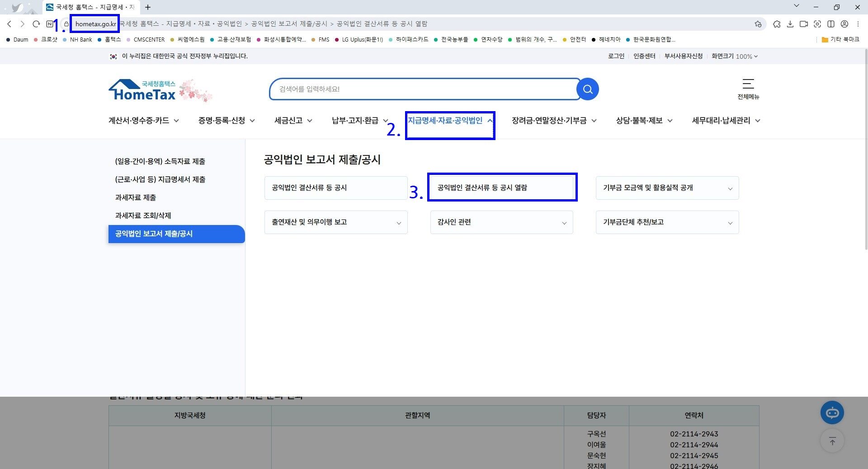Screen dimensions: 868x469
Task: Click the 검색어를 입력하세요 search field
Action: pos(423,89)
